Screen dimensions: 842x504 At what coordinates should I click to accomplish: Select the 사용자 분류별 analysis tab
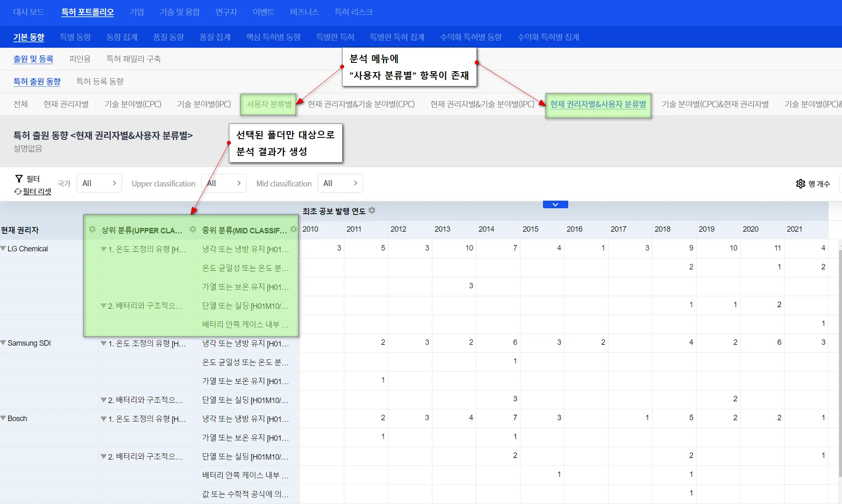[x=269, y=104]
